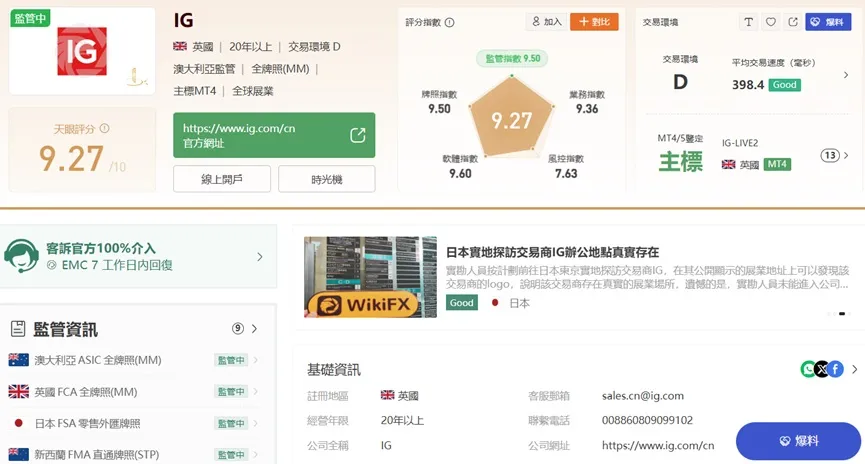Click the Good tag under the Japan article
This screenshot has height=464, width=865.
click(462, 303)
